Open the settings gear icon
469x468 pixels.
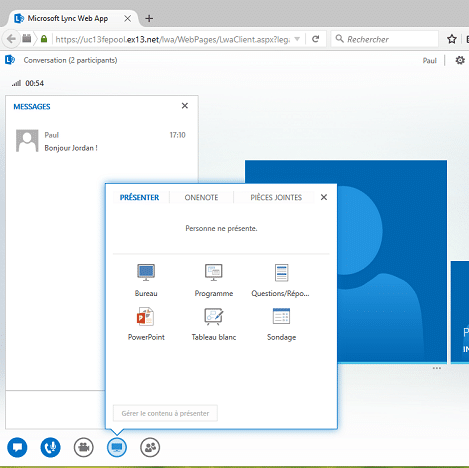(x=460, y=60)
